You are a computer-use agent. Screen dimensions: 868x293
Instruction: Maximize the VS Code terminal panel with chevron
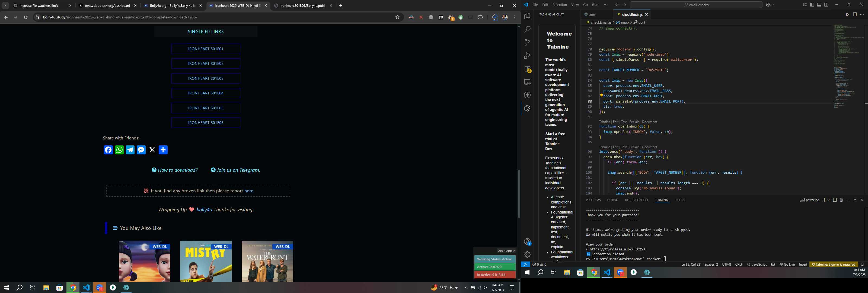coord(855,200)
